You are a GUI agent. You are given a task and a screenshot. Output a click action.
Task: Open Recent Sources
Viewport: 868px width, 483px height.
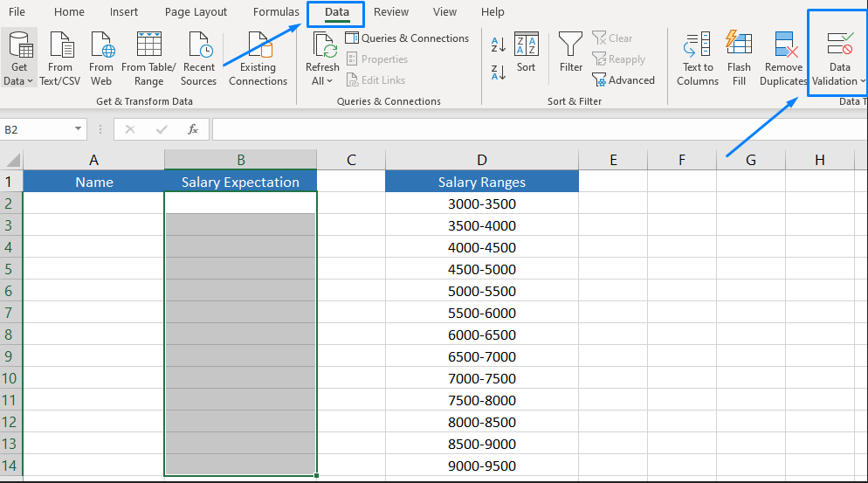(199, 59)
